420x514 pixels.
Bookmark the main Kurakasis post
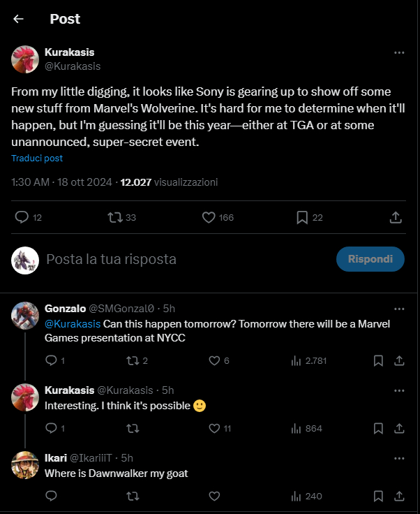302,217
